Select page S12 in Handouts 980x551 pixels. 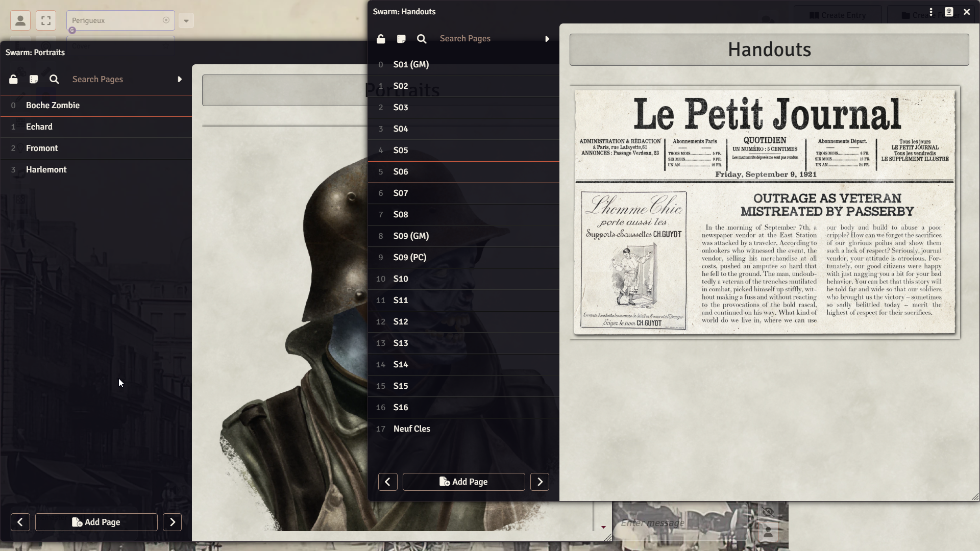[x=463, y=322]
